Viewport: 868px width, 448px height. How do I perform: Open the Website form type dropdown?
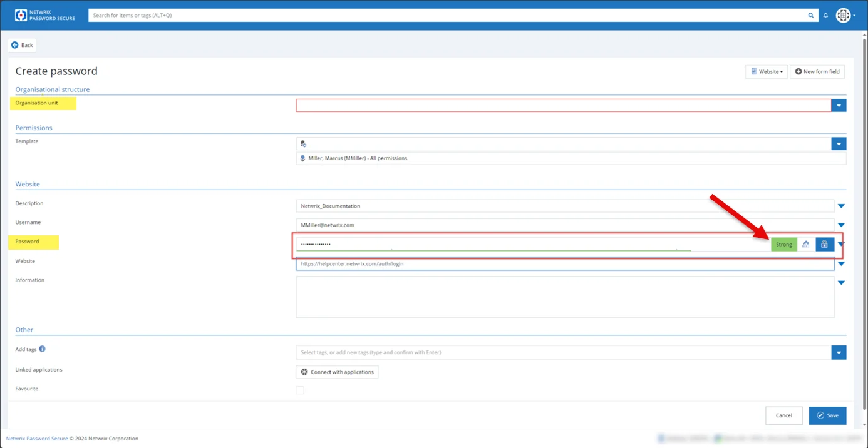(x=767, y=72)
